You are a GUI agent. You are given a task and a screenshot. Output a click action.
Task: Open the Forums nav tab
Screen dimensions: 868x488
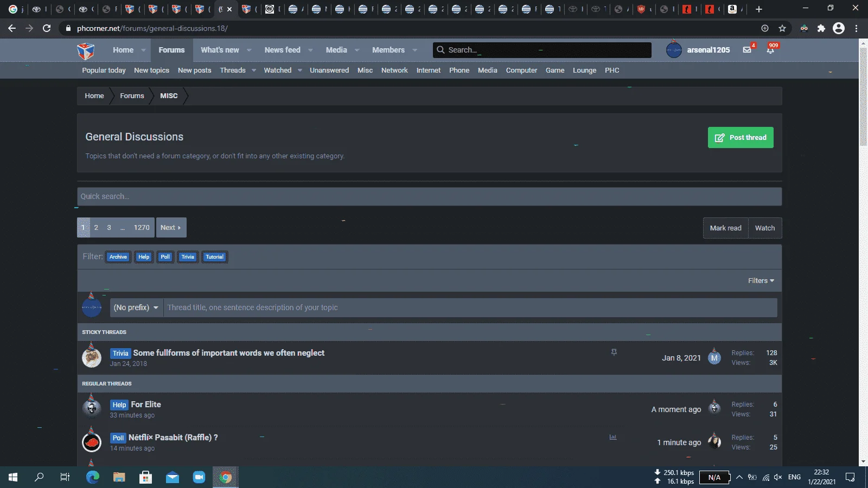171,50
